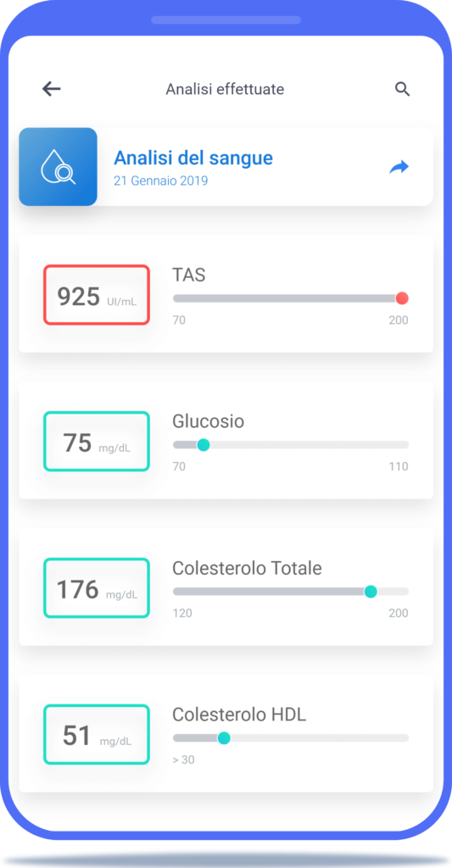Open search with the magnifier icon

click(402, 89)
